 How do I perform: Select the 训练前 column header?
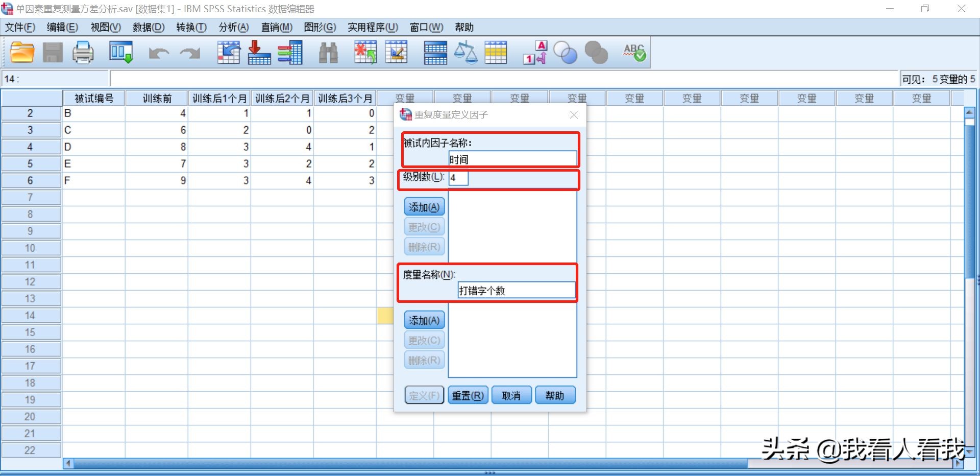157,98
